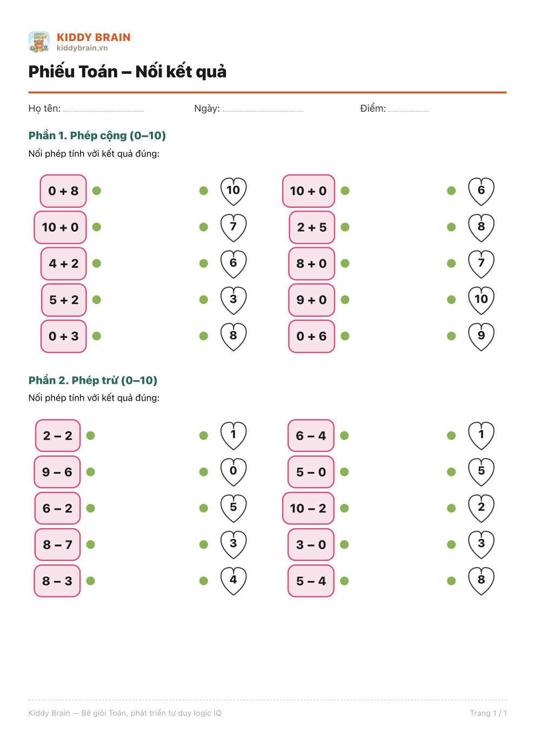The height and width of the screenshot is (756, 535).
Task: Click the Kiddy Brain bear logo
Action: pyautogui.click(x=39, y=42)
